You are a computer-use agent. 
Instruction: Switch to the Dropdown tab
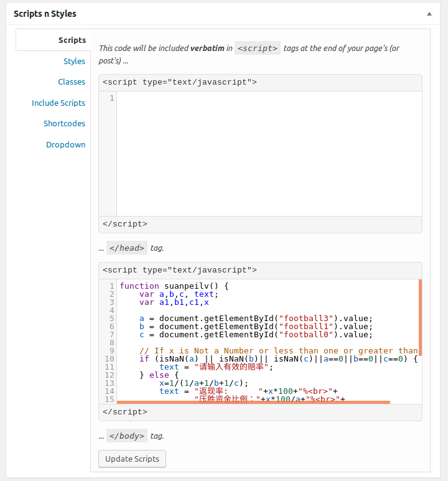click(x=66, y=144)
